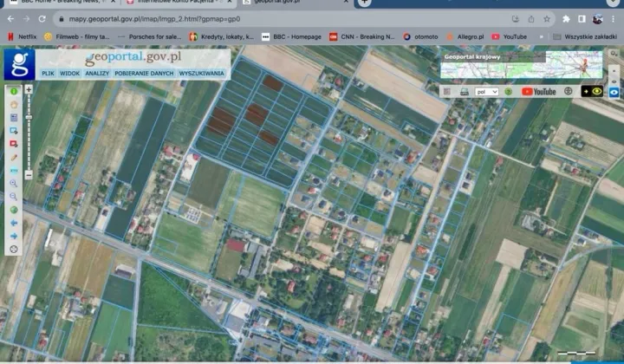The height and width of the screenshot is (364, 624).
Task: Click the QR code icon in toolbar
Action: [x=447, y=92]
